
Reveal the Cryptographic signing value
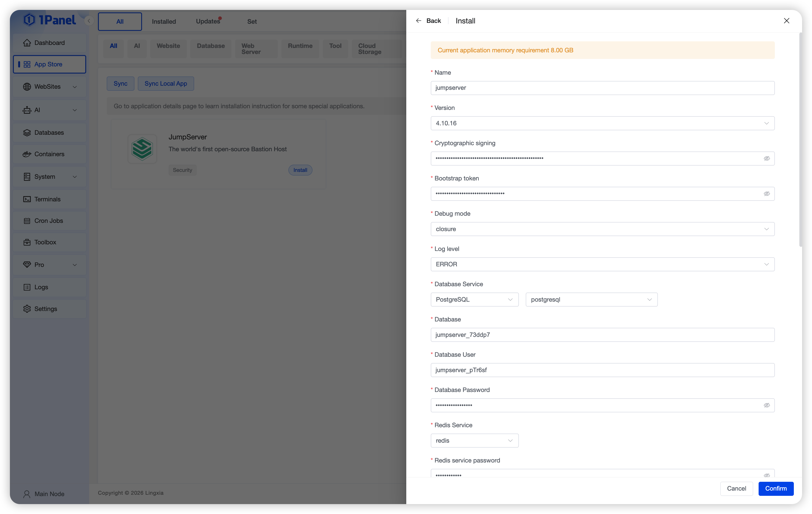click(767, 159)
